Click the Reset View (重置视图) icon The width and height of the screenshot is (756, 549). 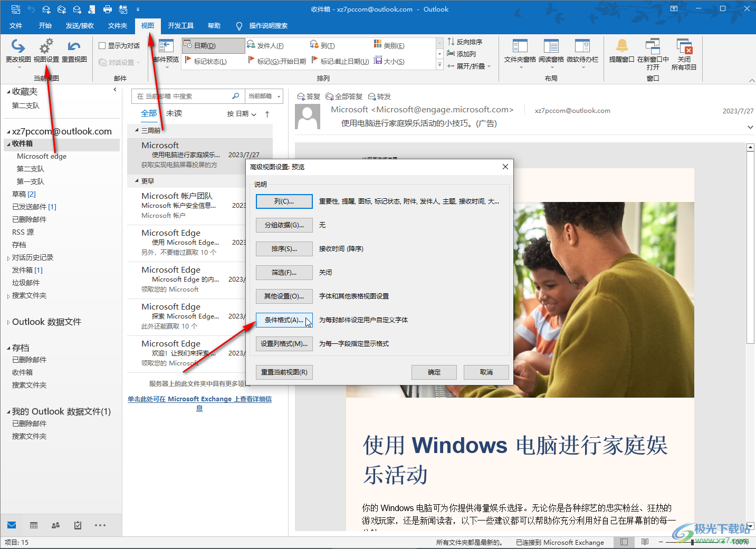(74, 46)
